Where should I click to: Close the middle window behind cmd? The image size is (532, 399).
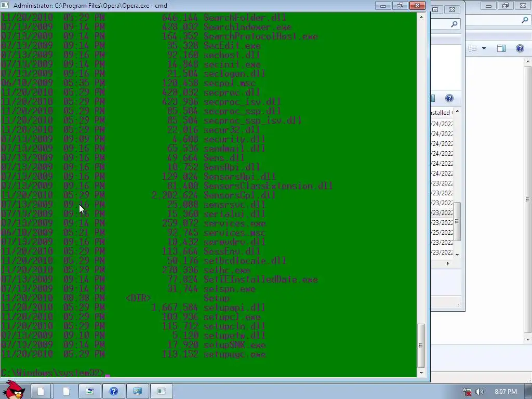coord(453,9)
